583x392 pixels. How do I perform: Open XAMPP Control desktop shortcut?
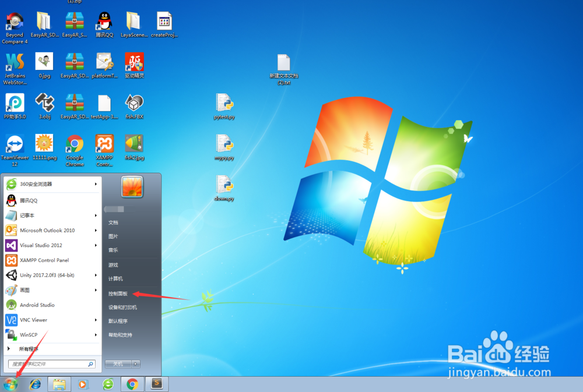[x=104, y=150]
